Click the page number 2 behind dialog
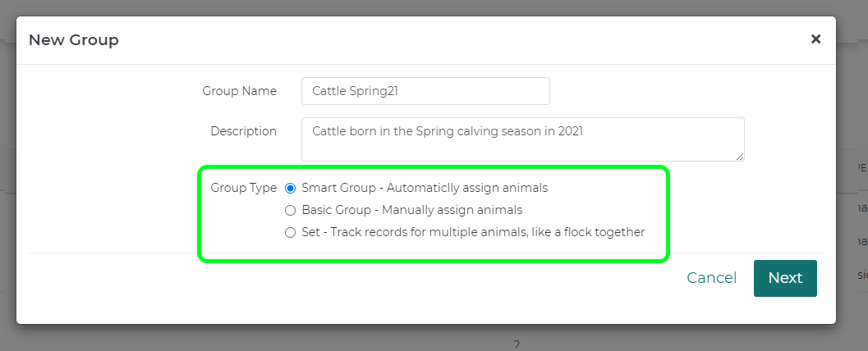The height and width of the screenshot is (351, 868). pyautogui.click(x=517, y=345)
